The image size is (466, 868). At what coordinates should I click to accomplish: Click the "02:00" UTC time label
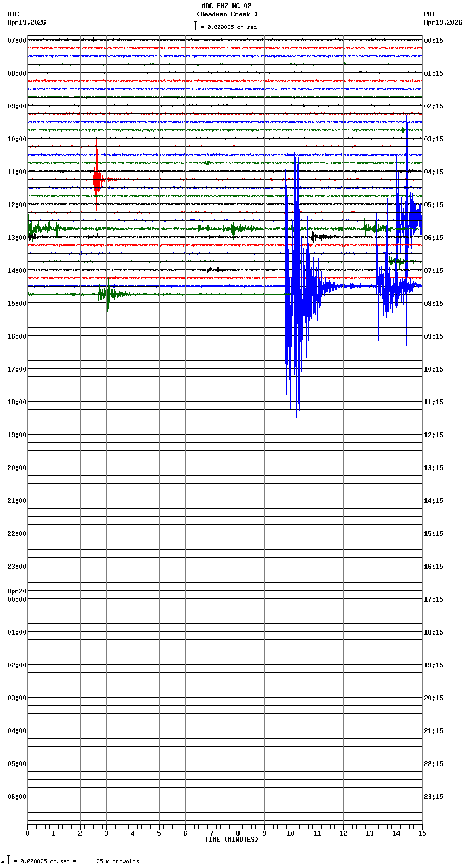[17, 665]
